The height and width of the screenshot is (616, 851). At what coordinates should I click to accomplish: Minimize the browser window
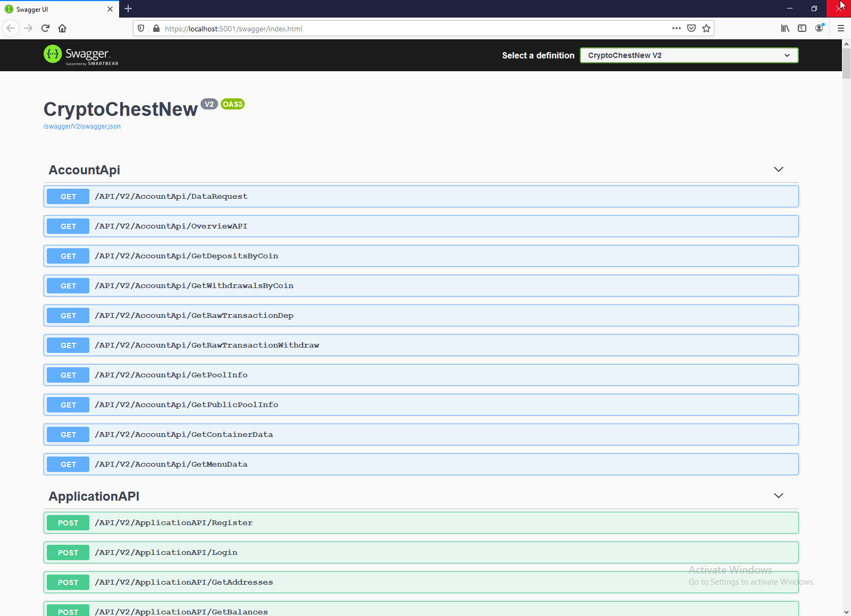click(x=790, y=9)
